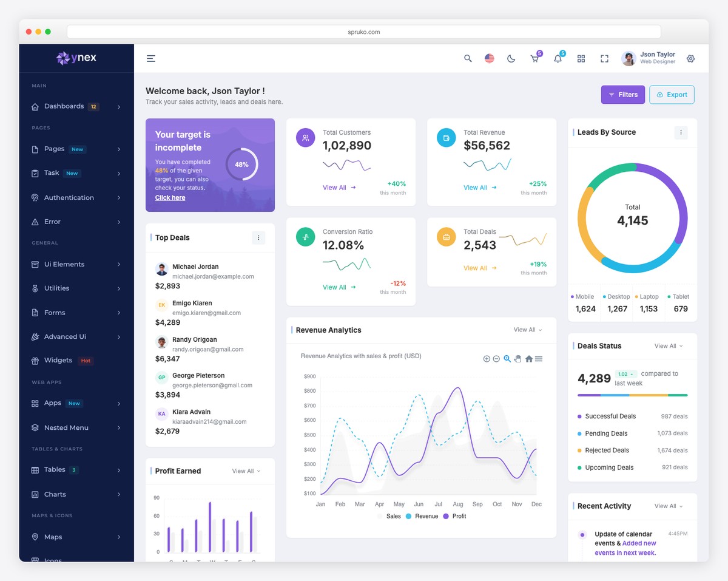728x581 pixels.
Task: Reset chart zoom with the home icon
Action: [x=527, y=359]
